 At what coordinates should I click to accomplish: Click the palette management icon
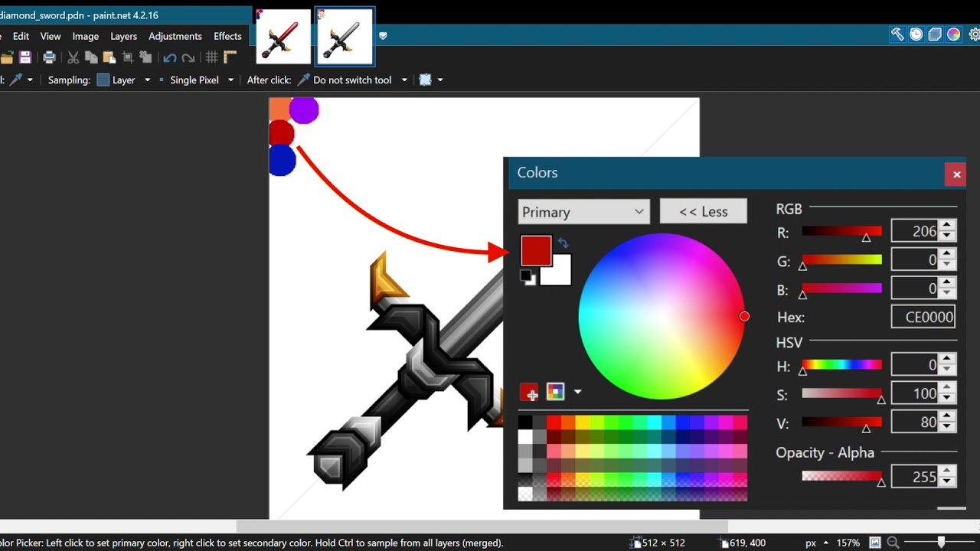[556, 392]
